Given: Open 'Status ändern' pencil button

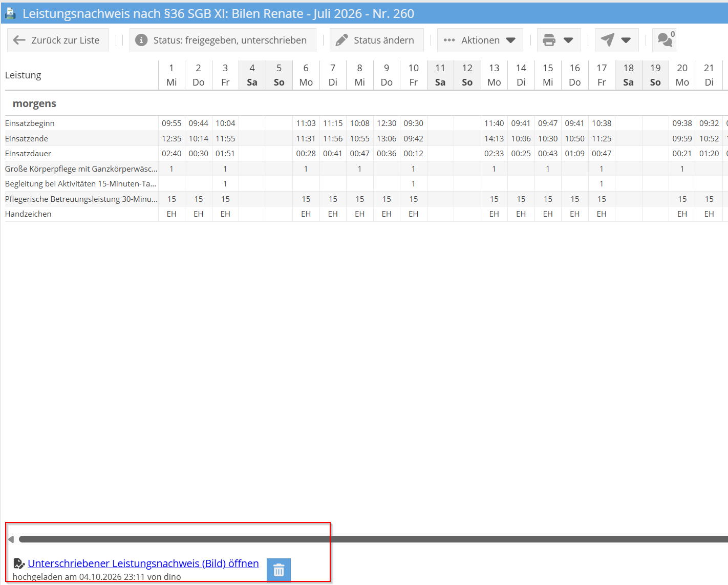Looking at the screenshot, I should [376, 40].
